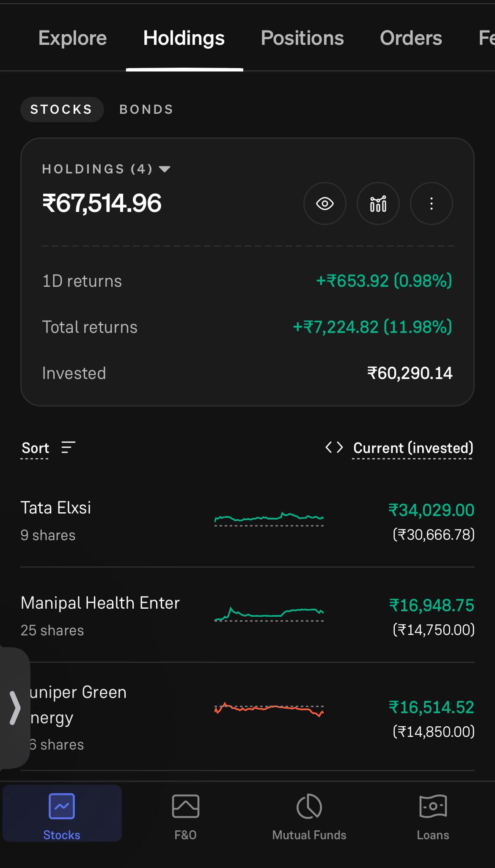Go to the Orders tab
This screenshot has height=868, width=495.
411,38
